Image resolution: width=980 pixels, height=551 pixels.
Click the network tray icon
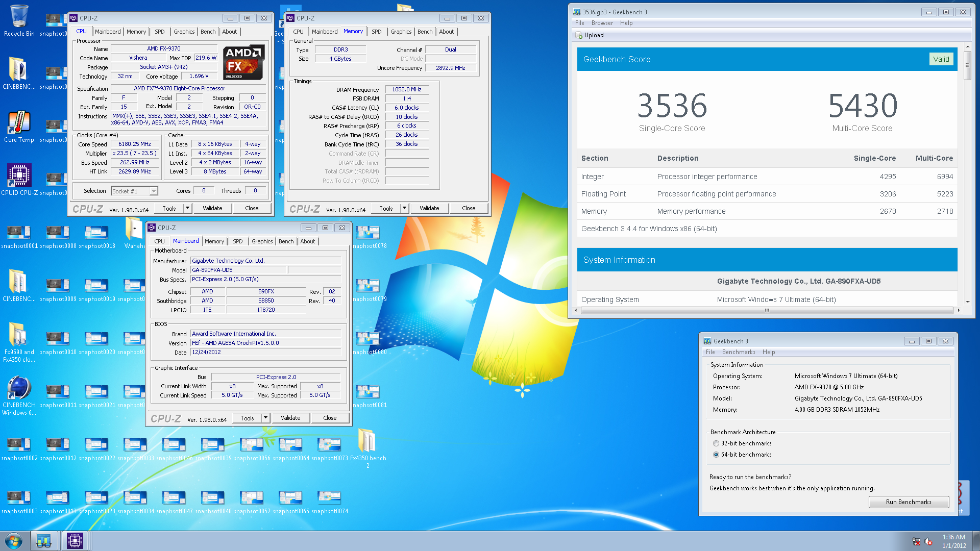pyautogui.click(x=916, y=541)
